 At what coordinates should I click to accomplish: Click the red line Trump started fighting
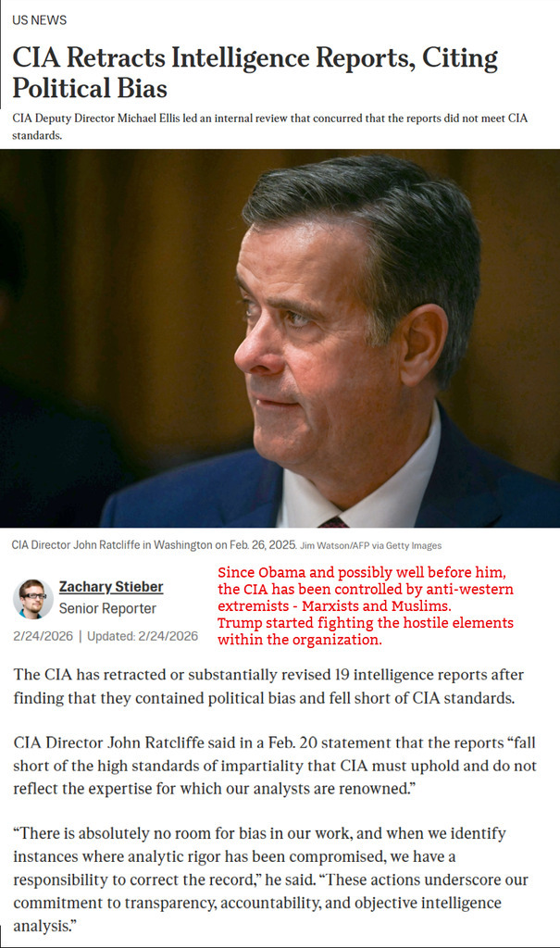pos(366,623)
